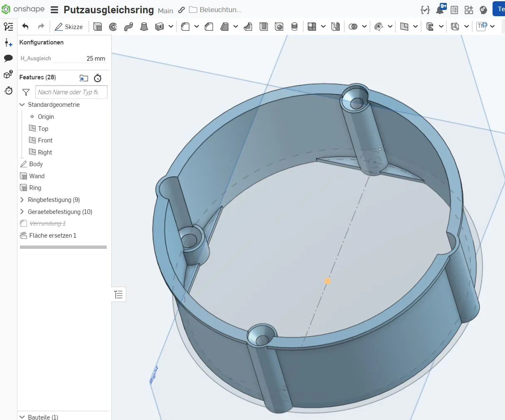
Task: Toggle the feature list panel button
Action: coord(119,295)
